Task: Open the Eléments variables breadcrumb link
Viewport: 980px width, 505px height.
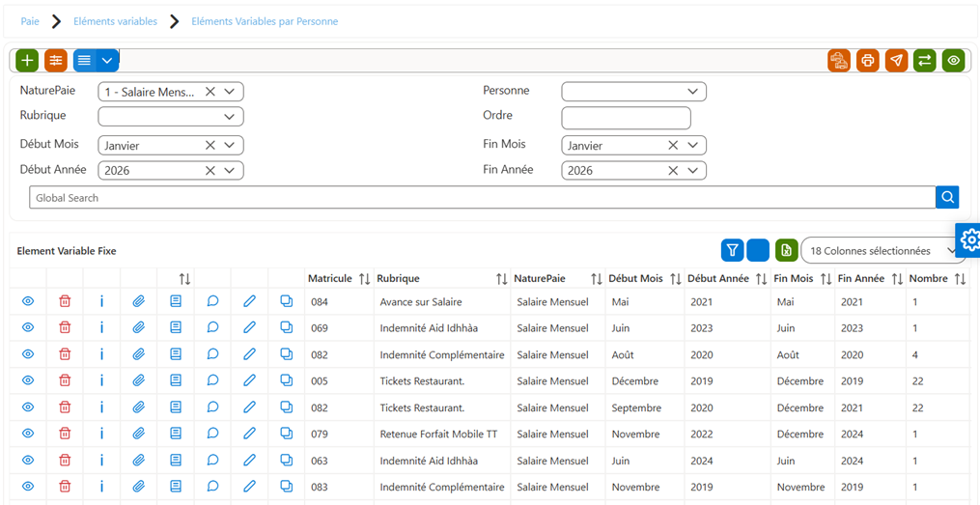Action: click(116, 21)
